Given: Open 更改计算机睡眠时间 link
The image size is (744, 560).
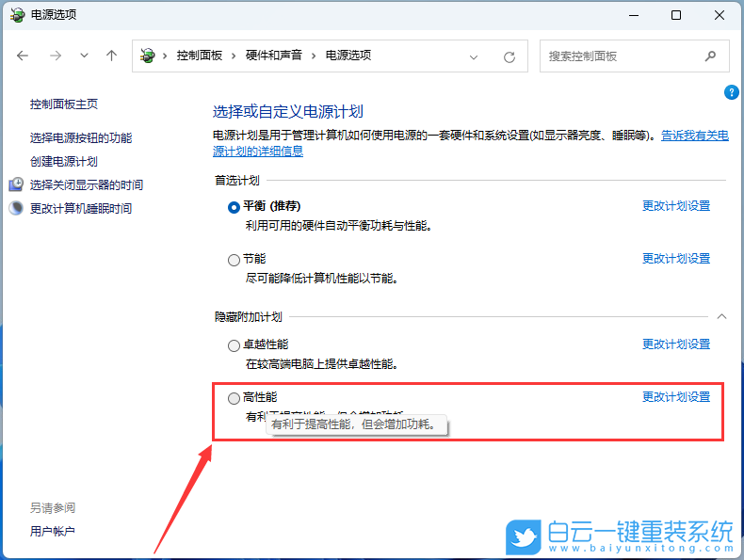Looking at the screenshot, I should pos(81,209).
